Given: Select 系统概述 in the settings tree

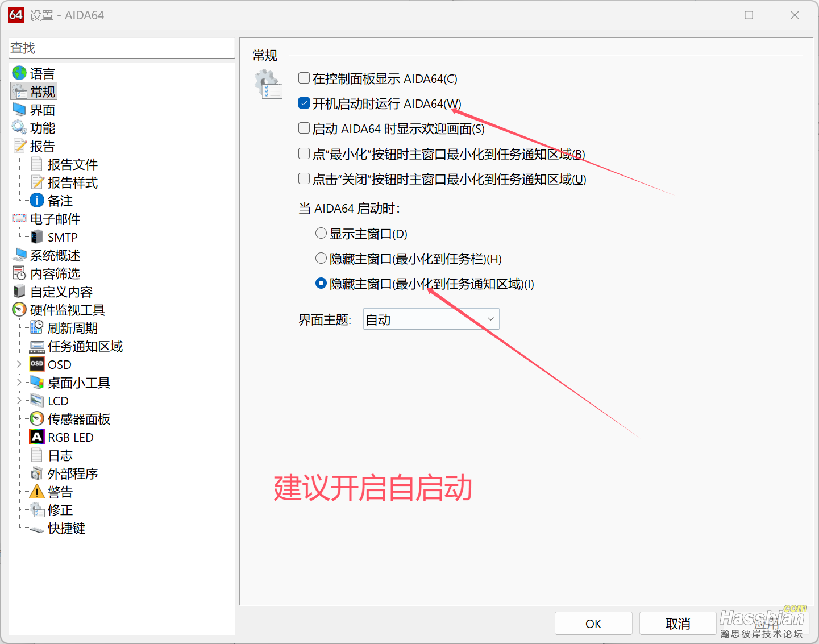Looking at the screenshot, I should [x=55, y=255].
